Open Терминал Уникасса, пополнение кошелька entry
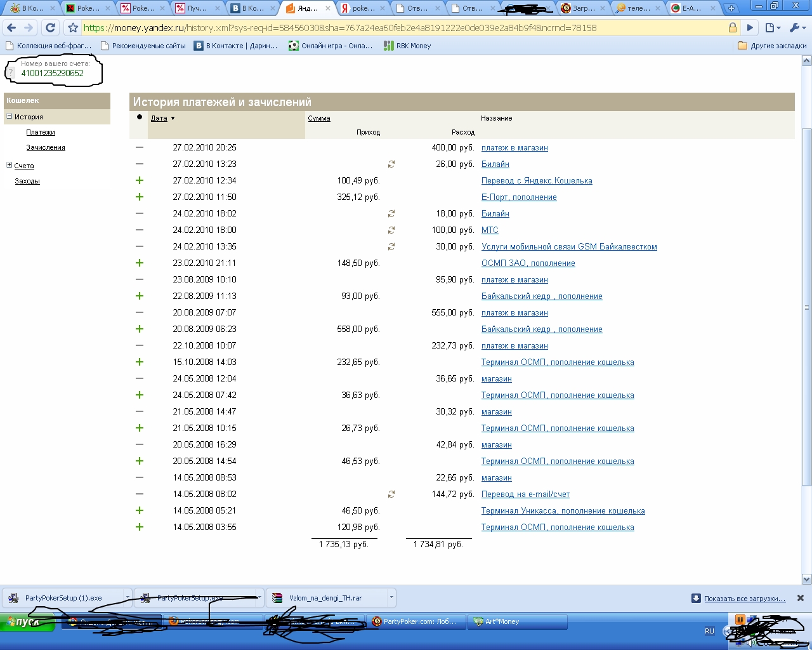The height and width of the screenshot is (650, 812). (563, 511)
